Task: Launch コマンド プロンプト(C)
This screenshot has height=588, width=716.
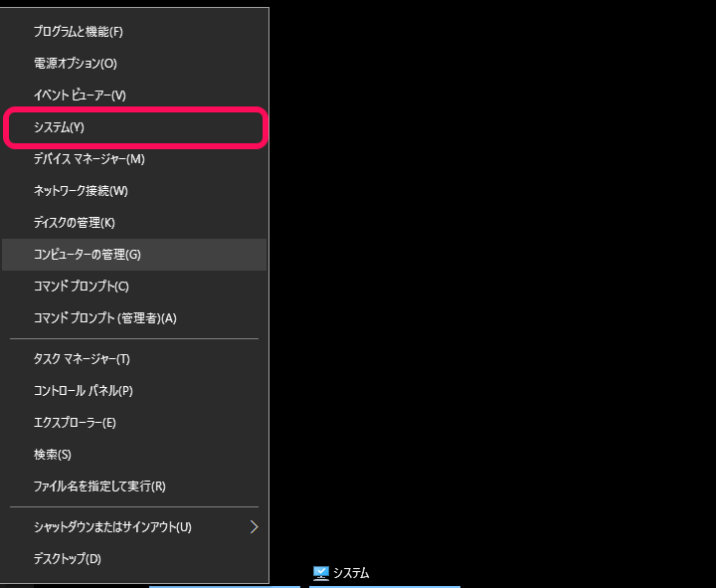Action: (134, 287)
